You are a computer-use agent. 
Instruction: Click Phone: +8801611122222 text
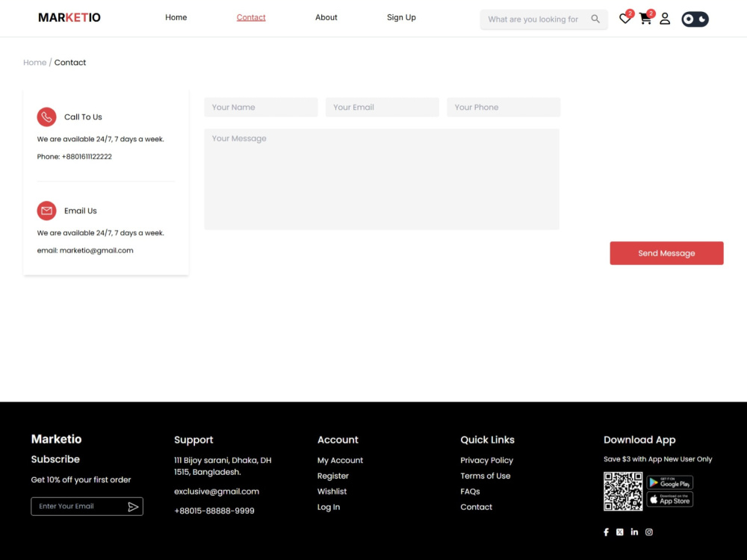coord(74,157)
